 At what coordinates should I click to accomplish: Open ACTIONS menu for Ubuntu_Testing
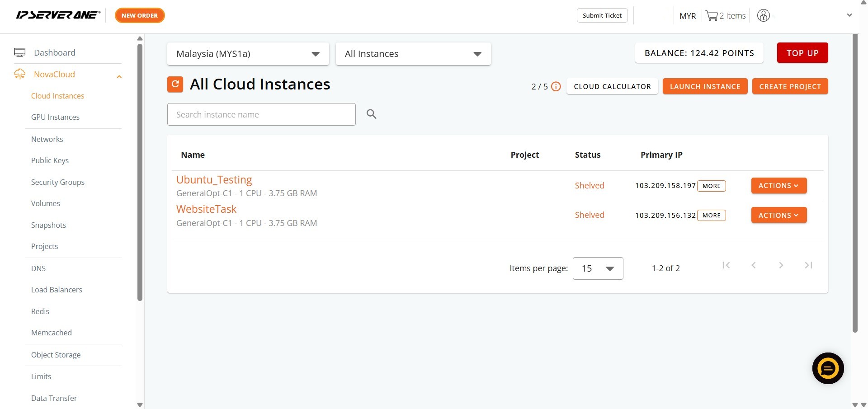pyautogui.click(x=779, y=186)
